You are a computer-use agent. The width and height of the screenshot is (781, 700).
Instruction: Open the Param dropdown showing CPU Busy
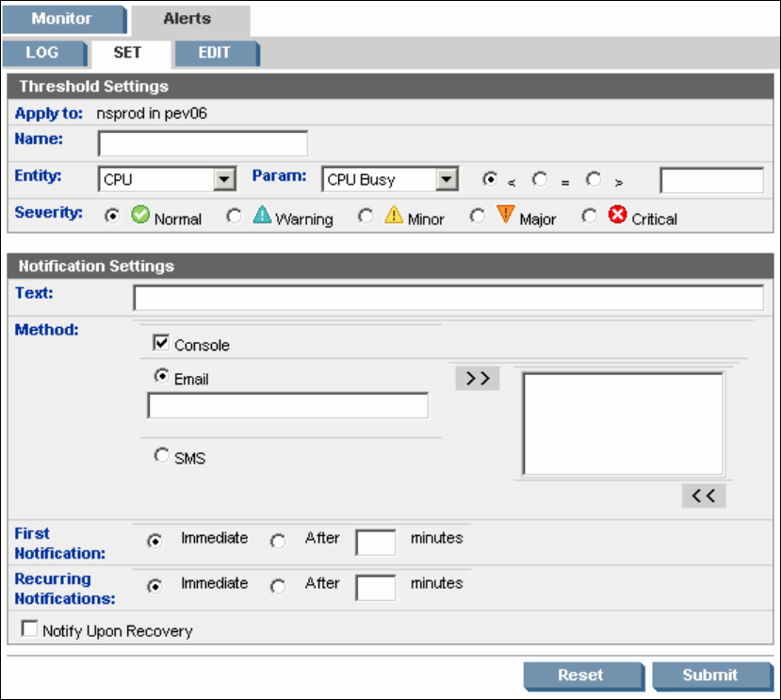tap(447, 180)
